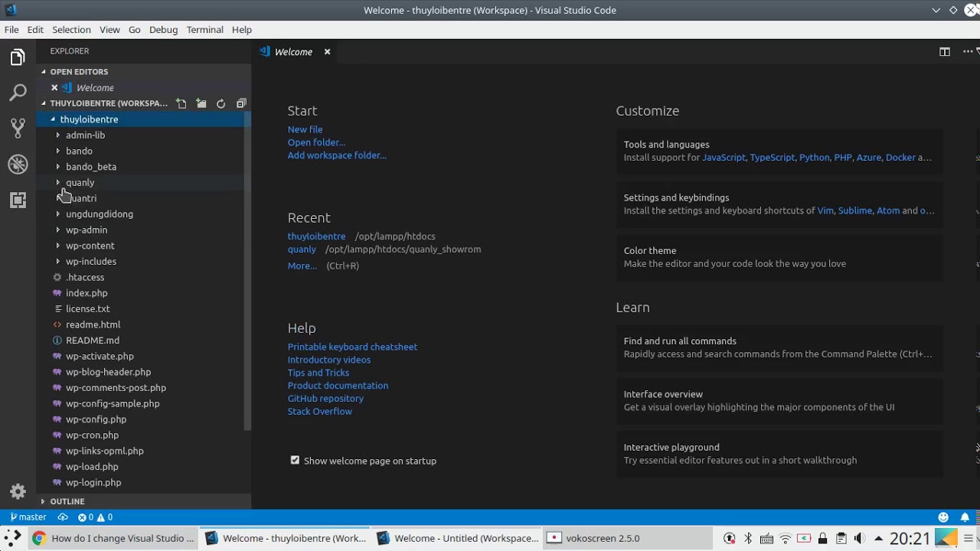980x551 pixels.
Task: Open the Source Control view
Action: coord(18,128)
